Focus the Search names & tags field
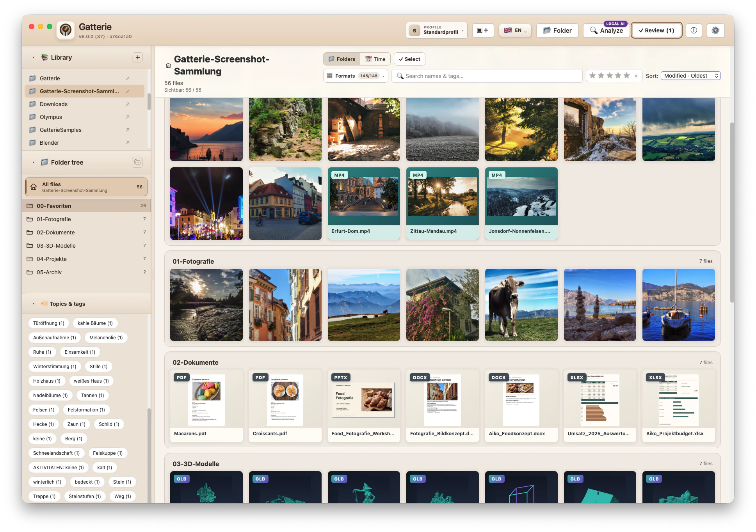This screenshot has width=756, height=532. click(x=487, y=76)
